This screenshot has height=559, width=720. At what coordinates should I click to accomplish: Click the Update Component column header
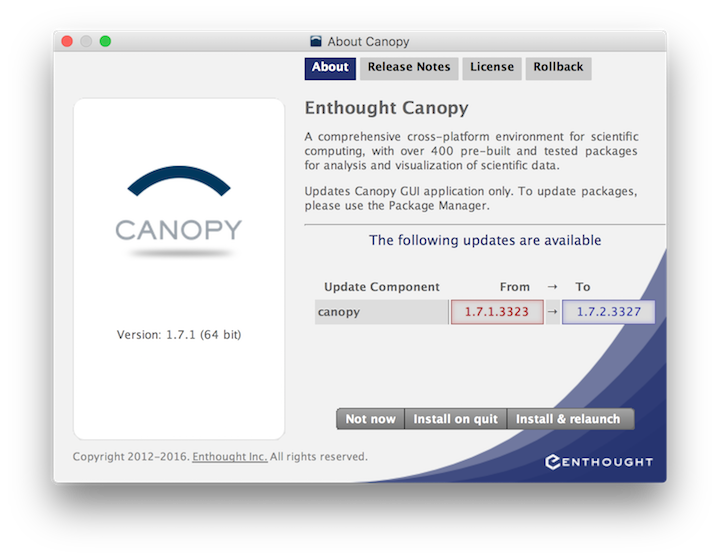coord(382,287)
